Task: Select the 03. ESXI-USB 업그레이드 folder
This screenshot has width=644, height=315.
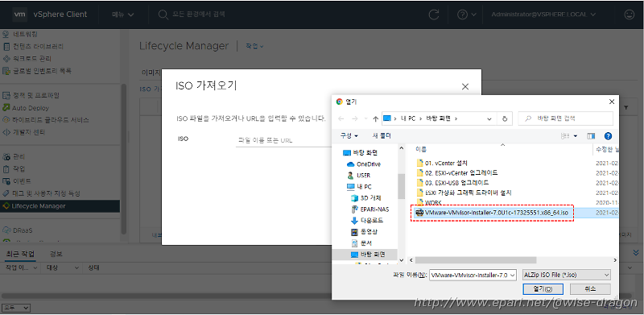Action: (x=452, y=183)
